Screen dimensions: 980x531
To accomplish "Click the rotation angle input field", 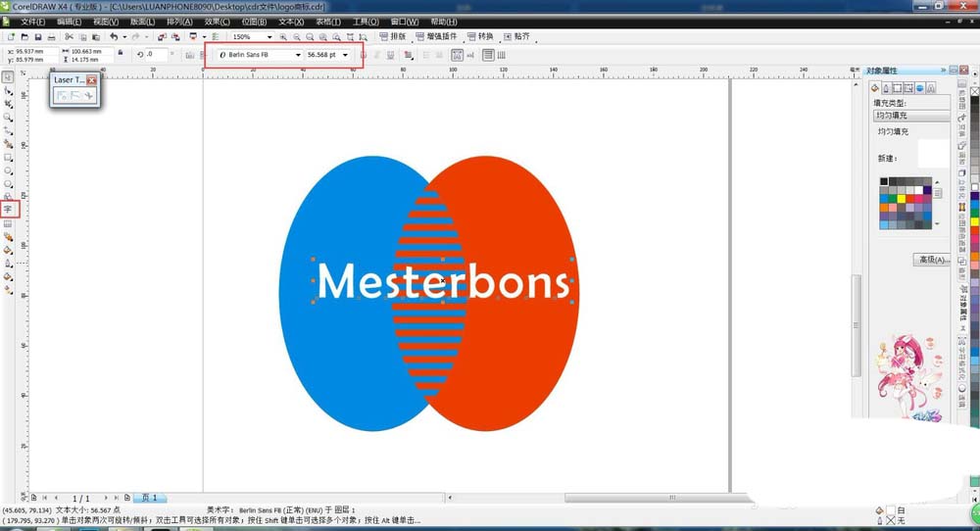I will tap(156, 54).
